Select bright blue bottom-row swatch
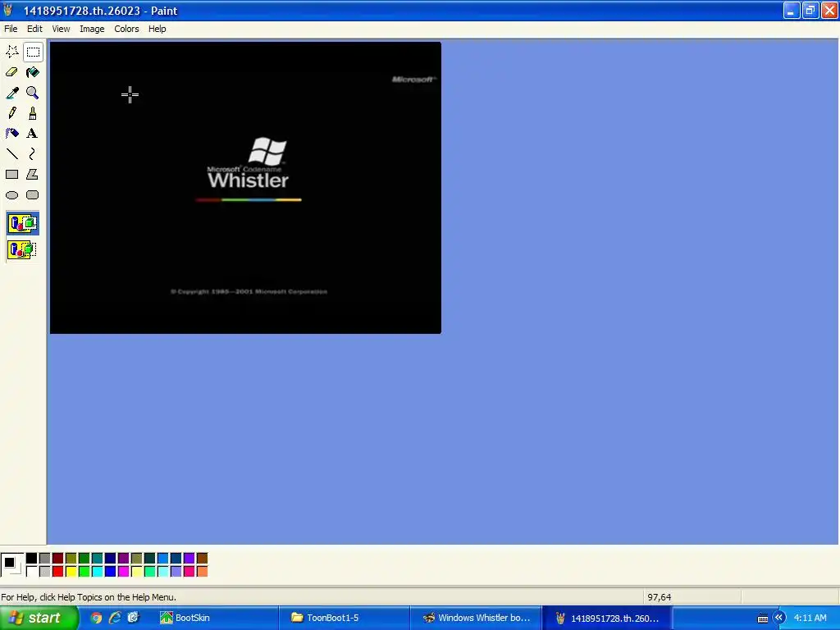The image size is (840, 630). point(111,572)
